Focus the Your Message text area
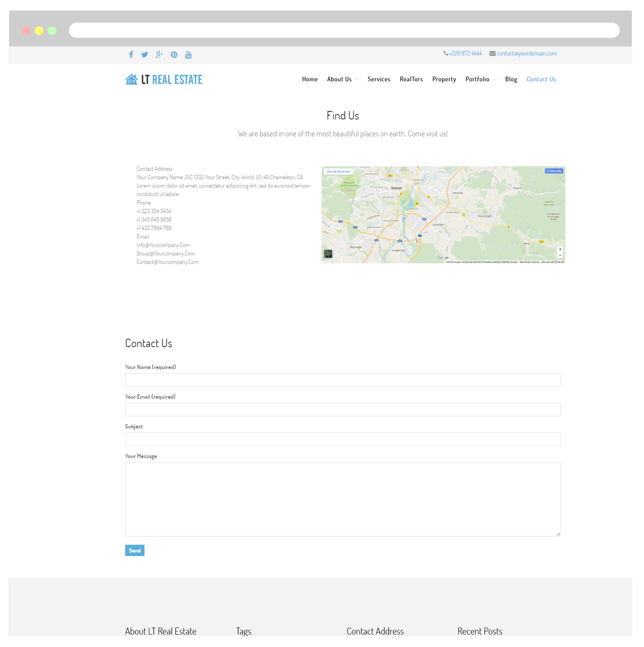The height and width of the screenshot is (647, 644). pos(343,499)
